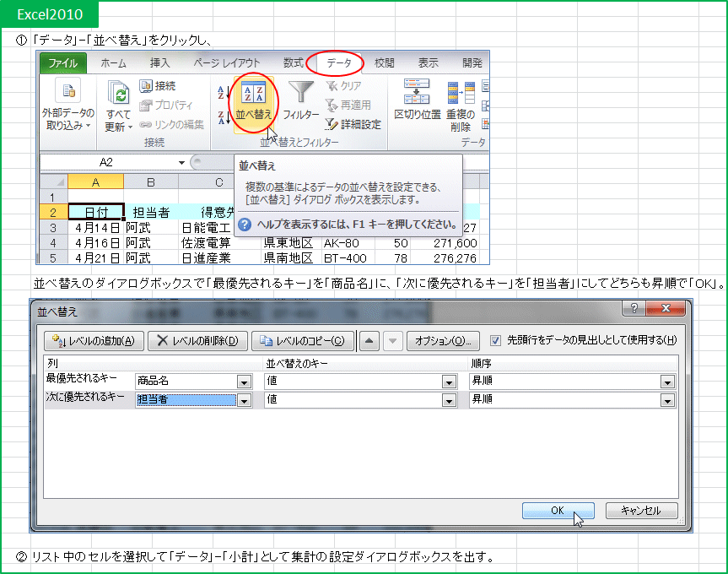
Task: Select row 3 header
Action: click(x=54, y=228)
